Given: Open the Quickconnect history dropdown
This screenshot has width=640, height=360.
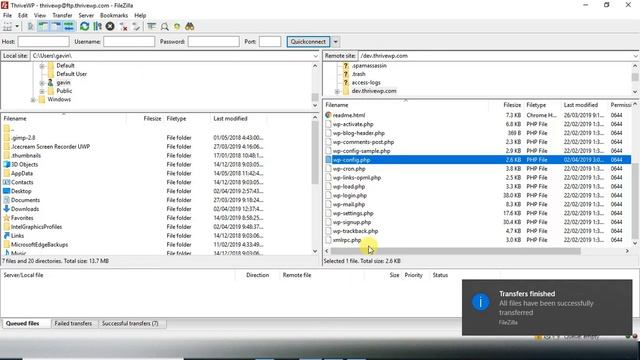Looking at the screenshot, I should coord(336,42).
